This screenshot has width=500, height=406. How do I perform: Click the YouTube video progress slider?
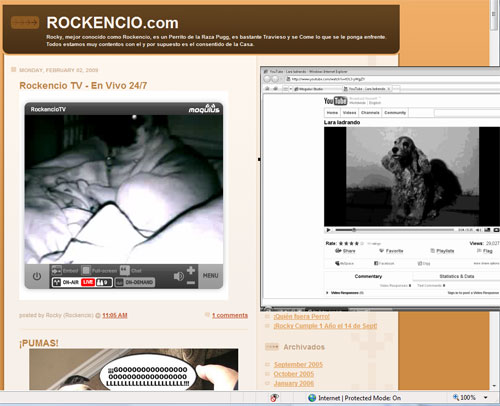pos(394,230)
